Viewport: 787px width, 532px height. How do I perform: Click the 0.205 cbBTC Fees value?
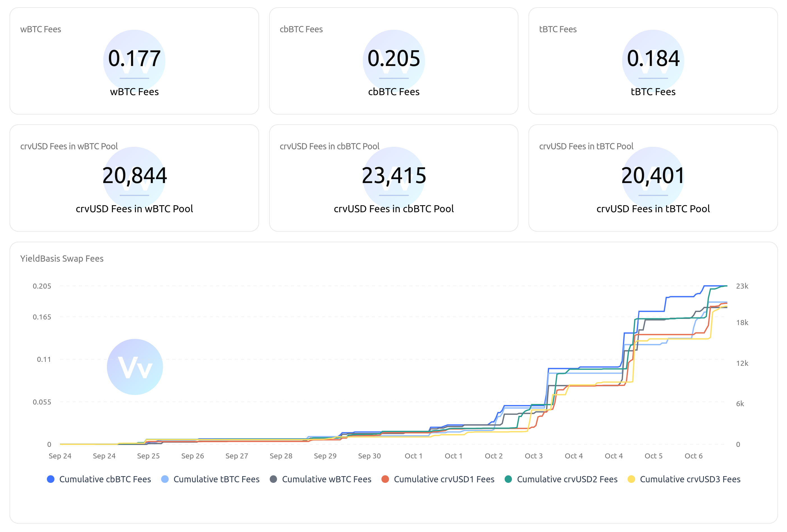(393, 58)
